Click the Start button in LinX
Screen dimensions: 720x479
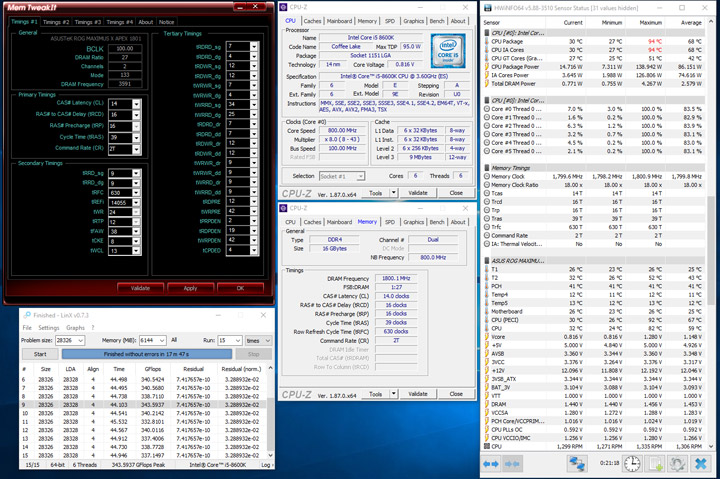click(x=40, y=354)
